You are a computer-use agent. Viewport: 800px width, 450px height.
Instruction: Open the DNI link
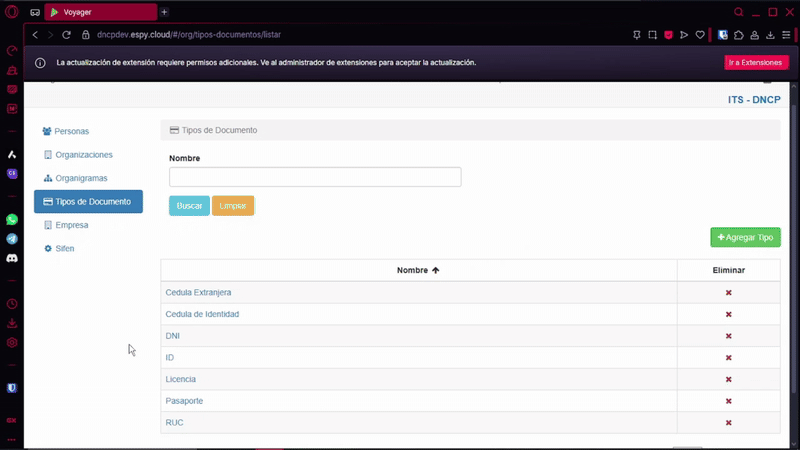(172, 336)
